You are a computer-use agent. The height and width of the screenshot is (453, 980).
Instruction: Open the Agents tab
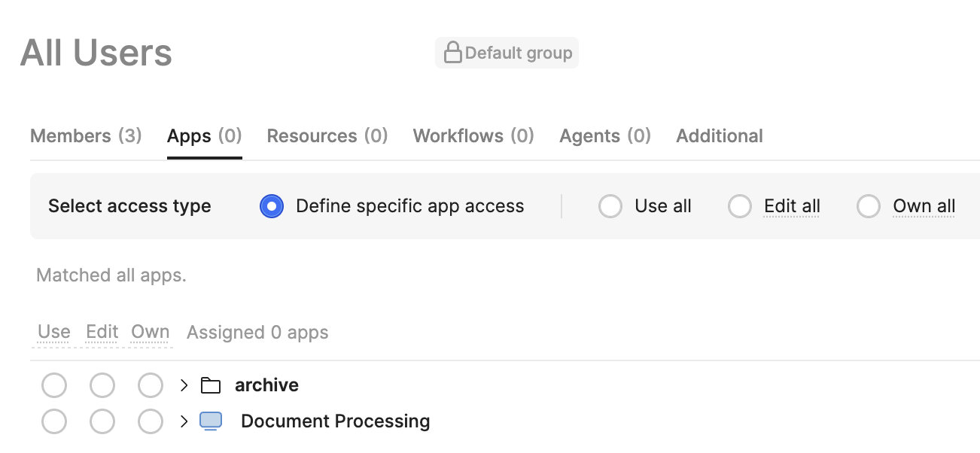604,136
